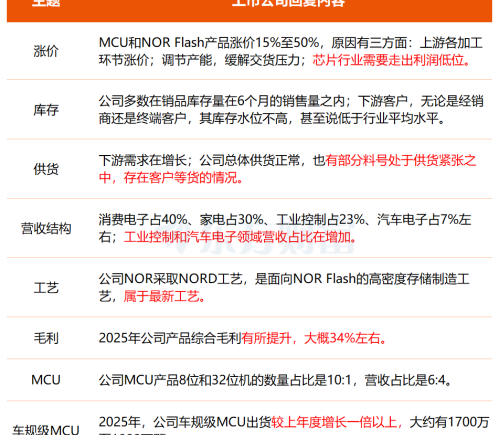Select the 营收结构 topic cell
Viewport: 499px width, 435px height.
coord(46,228)
